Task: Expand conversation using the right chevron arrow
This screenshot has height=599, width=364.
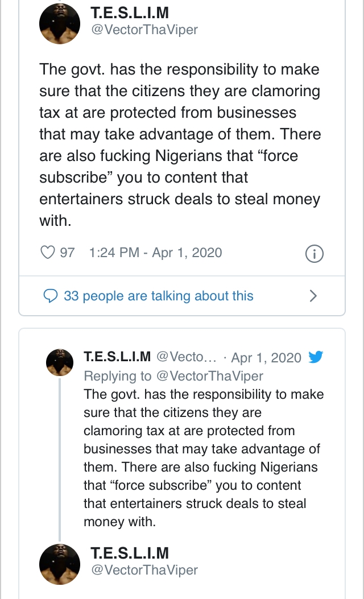Action: (313, 296)
